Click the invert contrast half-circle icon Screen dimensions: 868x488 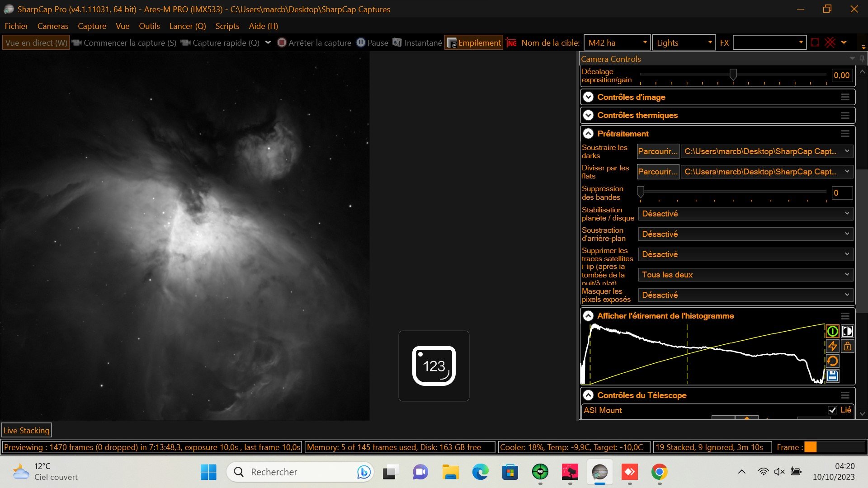coord(847,331)
